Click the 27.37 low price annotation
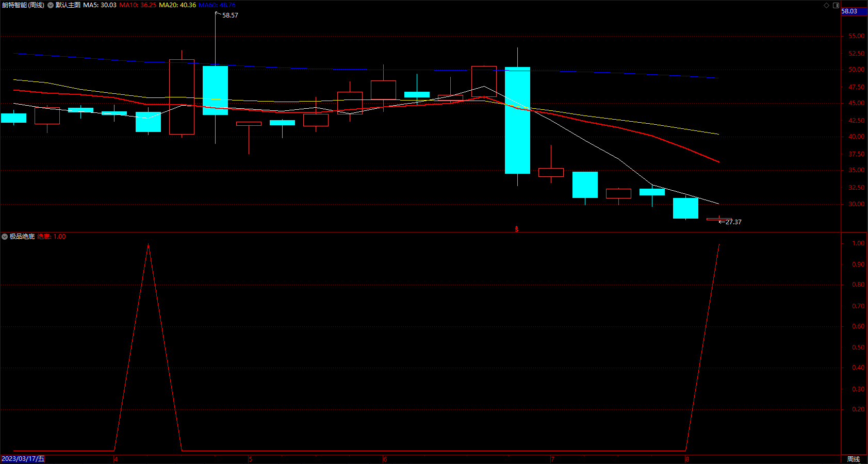 click(x=733, y=222)
